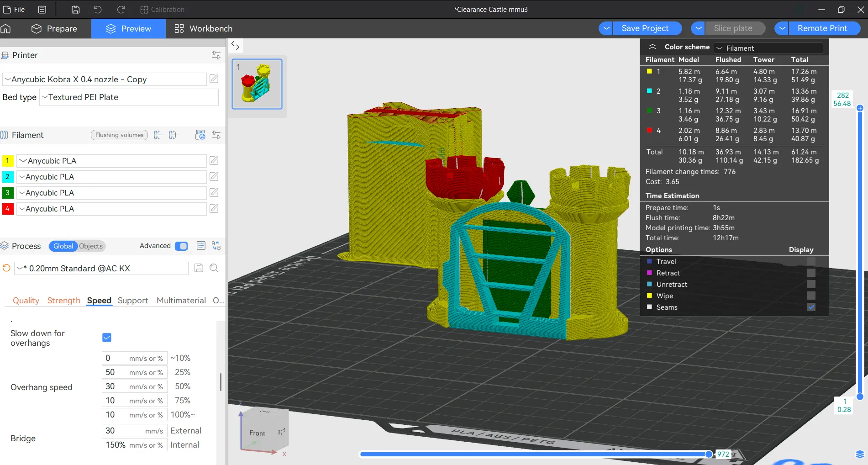Click the Flushing volumes button
Screen dimensions: 868x465
tap(119, 135)
